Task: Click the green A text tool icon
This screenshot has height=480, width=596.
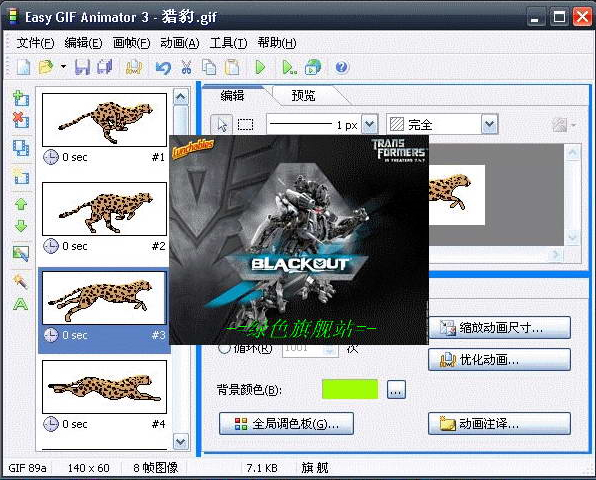Action: coord(21,304)
